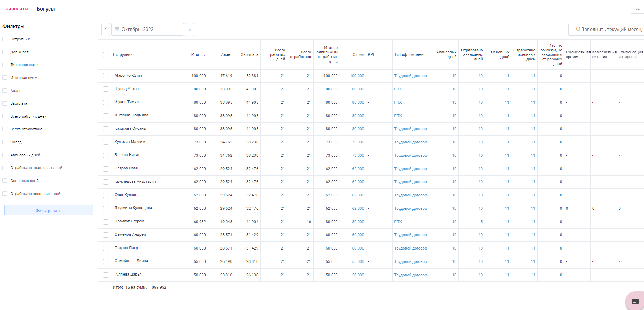Image resolution: width=644 pixels, height=310 pixels.
Task: Toggle the Сотрудник filter checkbox
Action: pos(5,39)
